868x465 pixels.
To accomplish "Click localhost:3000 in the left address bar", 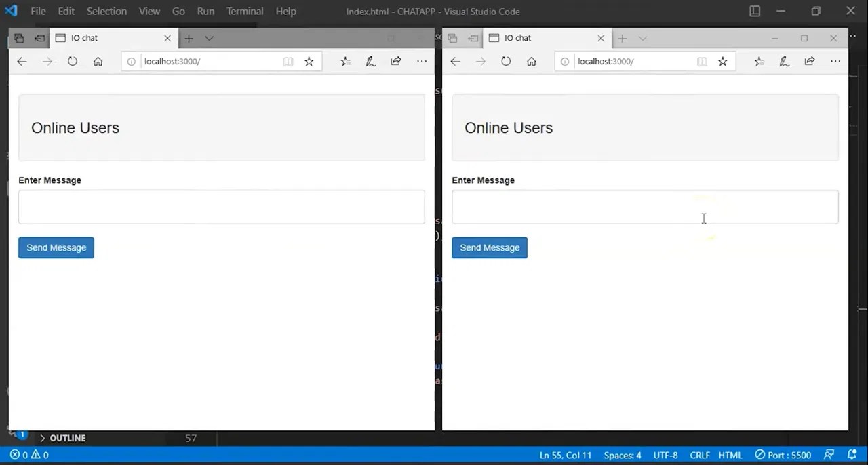I will point(172,61).
